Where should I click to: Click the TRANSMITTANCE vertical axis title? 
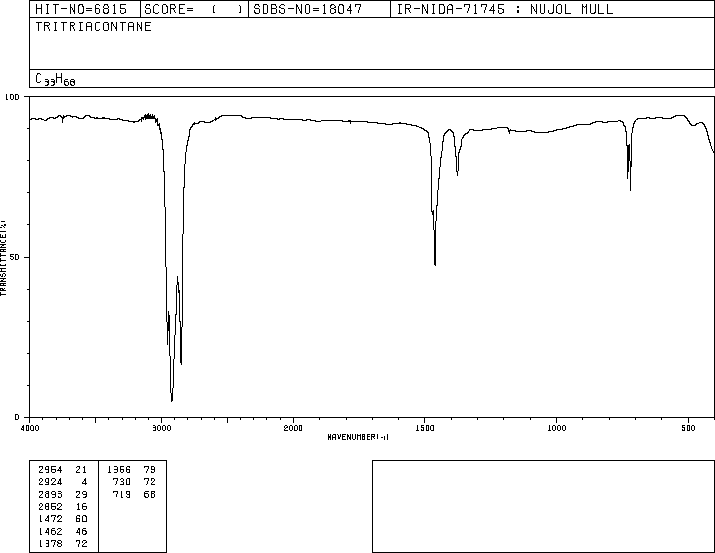pos(3,258)
